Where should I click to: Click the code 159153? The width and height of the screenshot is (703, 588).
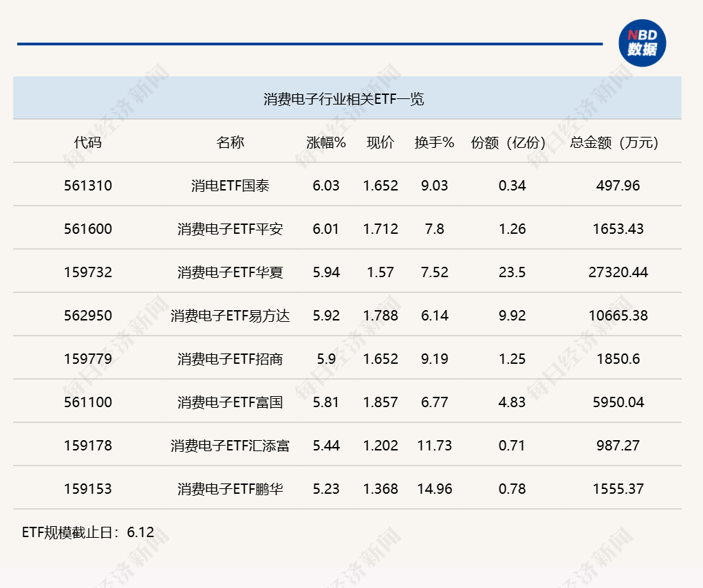coord(88,488)
